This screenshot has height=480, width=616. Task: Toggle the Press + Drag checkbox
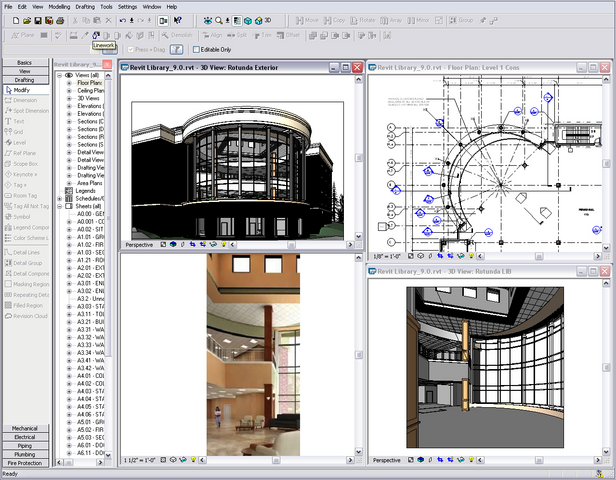131,49
